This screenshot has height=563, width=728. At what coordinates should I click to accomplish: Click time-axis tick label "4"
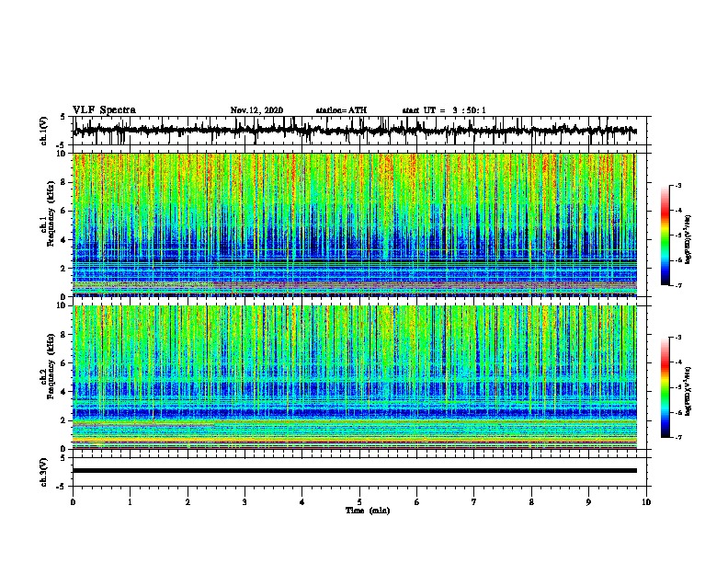pyautogui.click(x=302, y=502)
